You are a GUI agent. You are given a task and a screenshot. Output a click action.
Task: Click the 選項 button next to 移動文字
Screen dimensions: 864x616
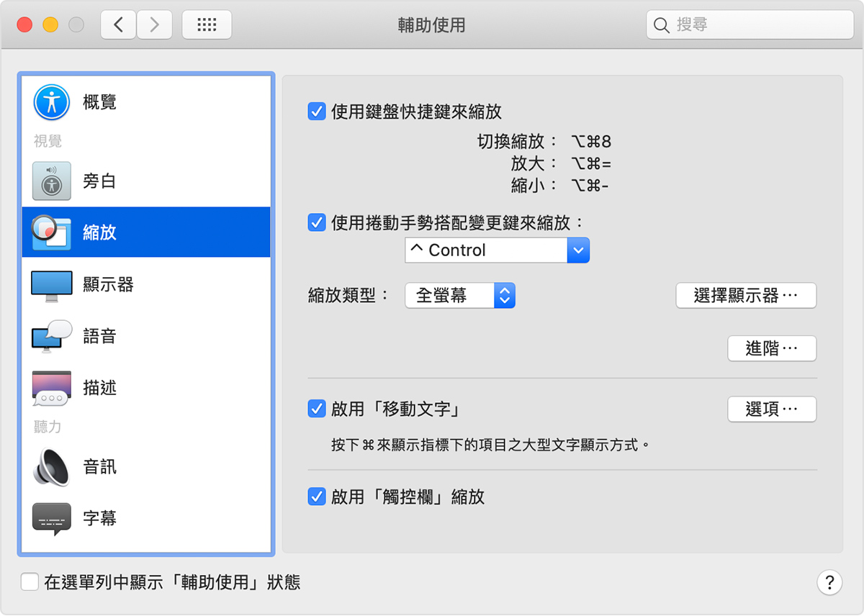pos(772,409)
